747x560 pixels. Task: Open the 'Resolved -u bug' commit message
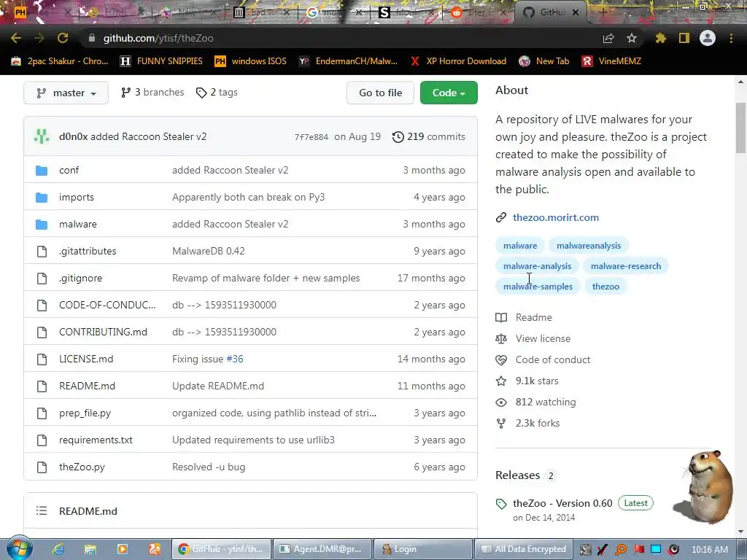point(209,467)
